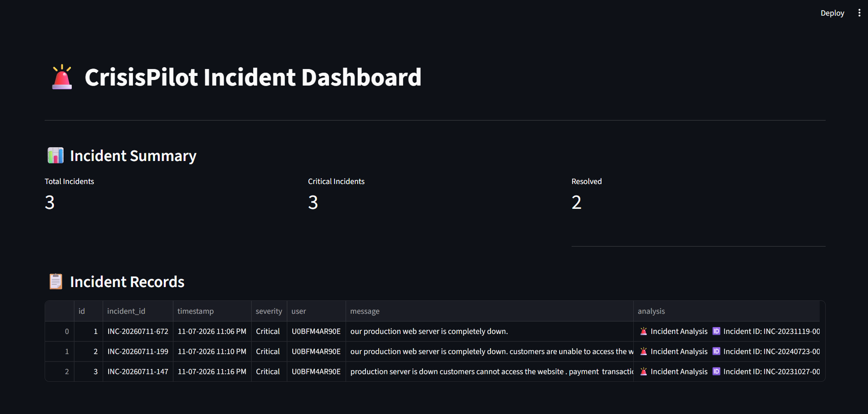Click the ID badge icon before INC-20231027
The image size is (868, 414).
tap(716, 372)
